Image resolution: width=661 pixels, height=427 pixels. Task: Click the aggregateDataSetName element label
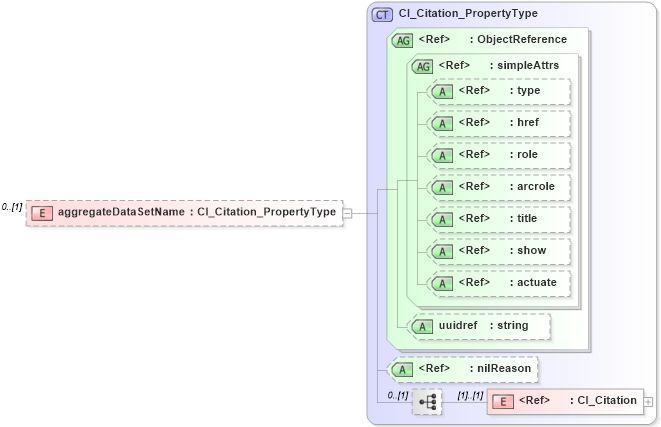pyautogui.click(x=197, y=212)
